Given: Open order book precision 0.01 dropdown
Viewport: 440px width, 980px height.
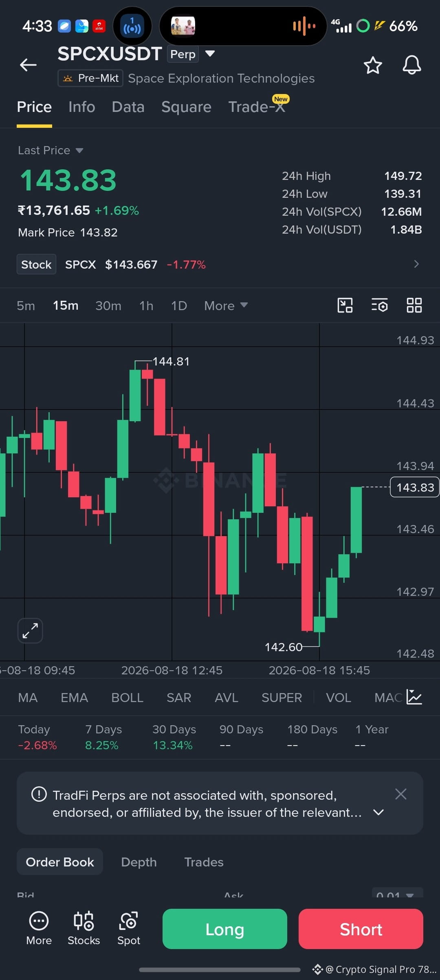Looking at the screenshot, I should coord(398,893).
